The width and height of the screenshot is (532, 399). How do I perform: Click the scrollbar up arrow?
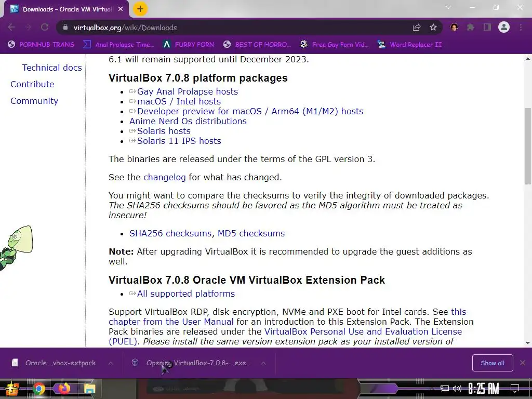pos(528,59)
